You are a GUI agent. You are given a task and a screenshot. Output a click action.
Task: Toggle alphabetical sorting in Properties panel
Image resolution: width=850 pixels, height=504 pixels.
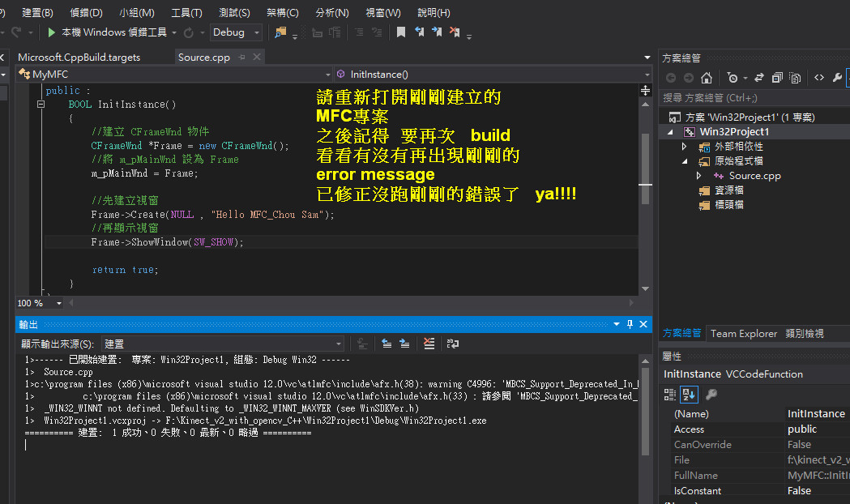coord(689,395)
